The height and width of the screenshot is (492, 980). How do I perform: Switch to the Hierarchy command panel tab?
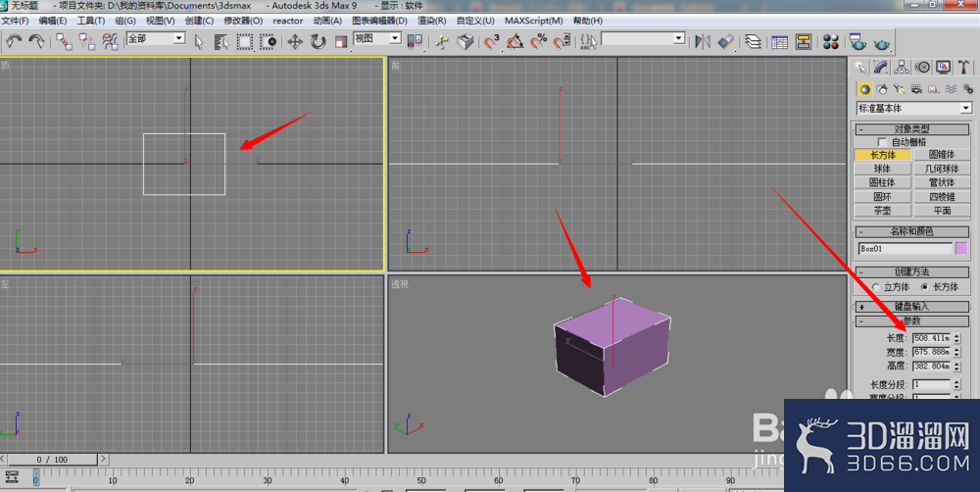[x=902, y=67]
